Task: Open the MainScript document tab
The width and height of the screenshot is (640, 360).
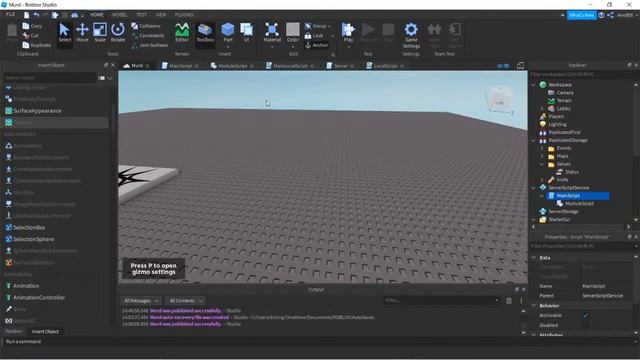Action: click(180, 66)
